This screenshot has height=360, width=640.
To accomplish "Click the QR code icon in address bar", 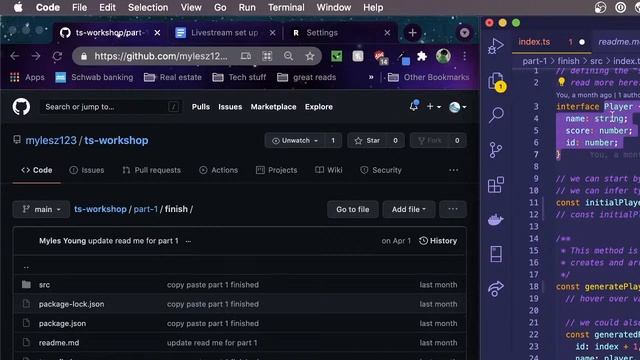I will 267,56.
